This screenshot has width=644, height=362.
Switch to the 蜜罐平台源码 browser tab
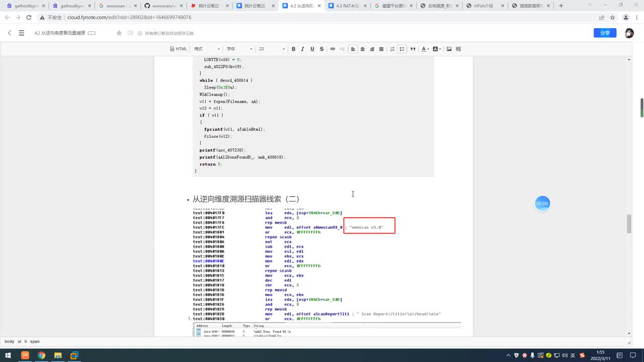click(393, 6)
